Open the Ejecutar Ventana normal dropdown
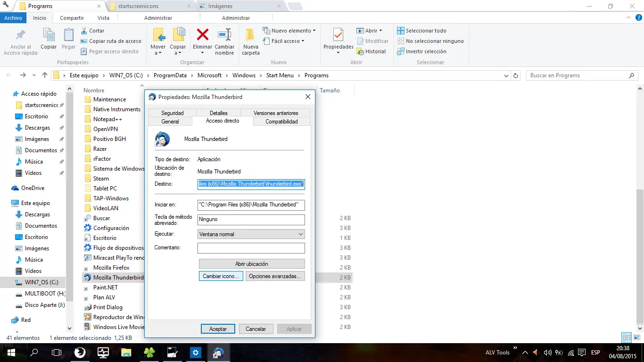644x362 pixels. pos(251,234)
